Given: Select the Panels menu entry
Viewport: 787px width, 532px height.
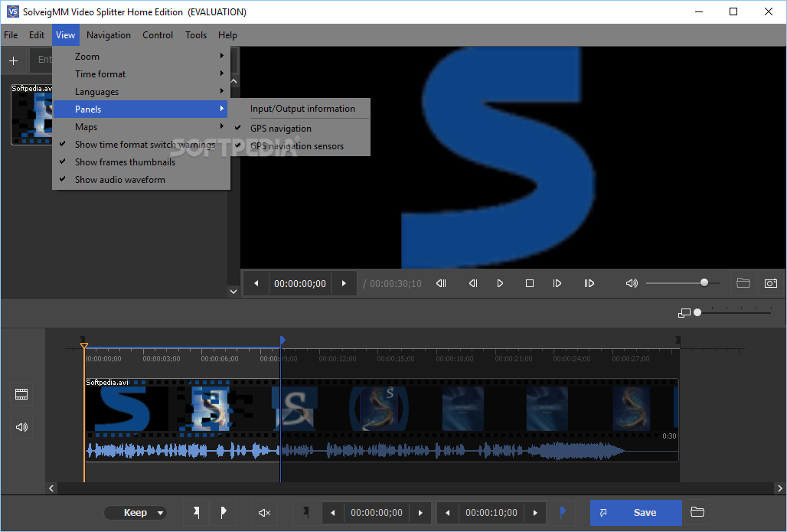Looking at the screenshot, I should coord(141,109).
